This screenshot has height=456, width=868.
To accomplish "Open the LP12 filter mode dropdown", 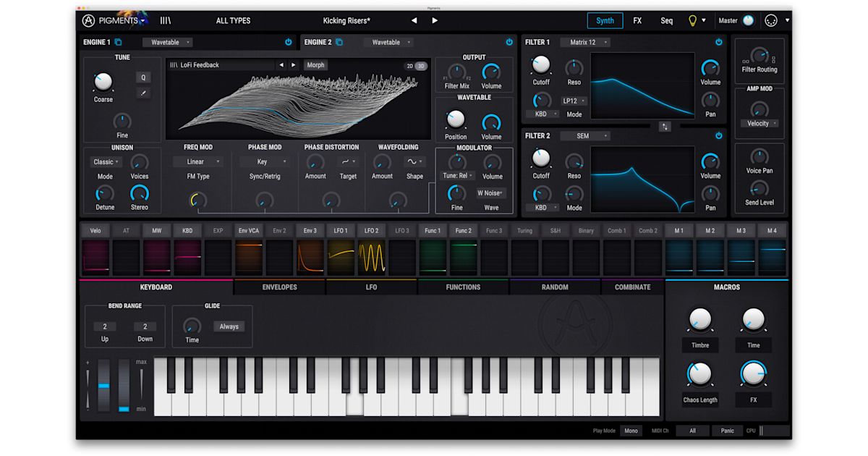I will coord(574,101).
